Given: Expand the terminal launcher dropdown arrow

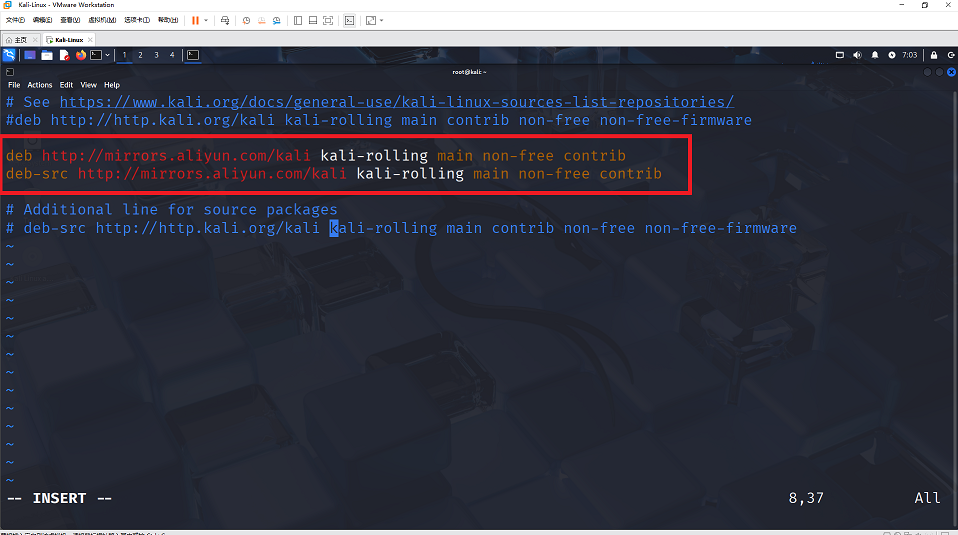Looking at the screenshot, I should tap(108, 55).
